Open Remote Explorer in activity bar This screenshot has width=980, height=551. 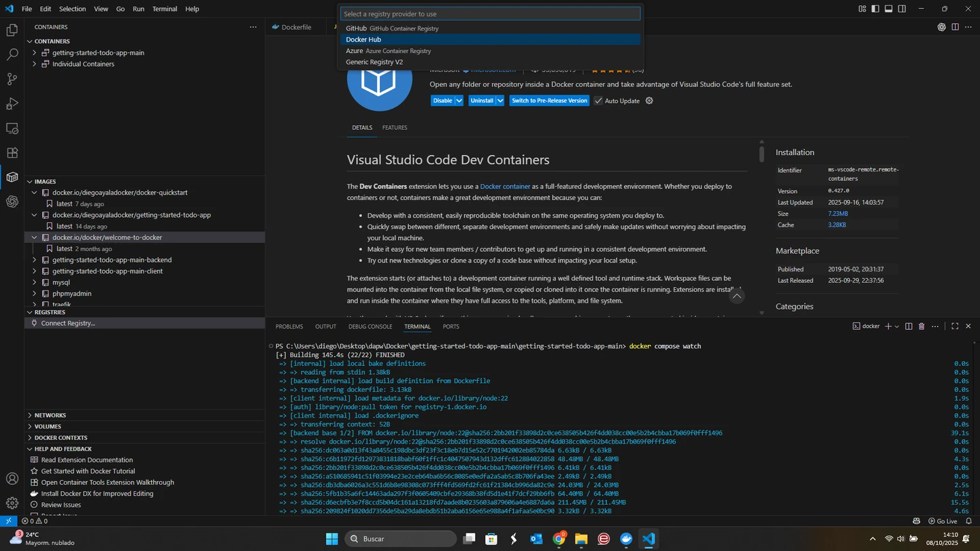(12, 128)
